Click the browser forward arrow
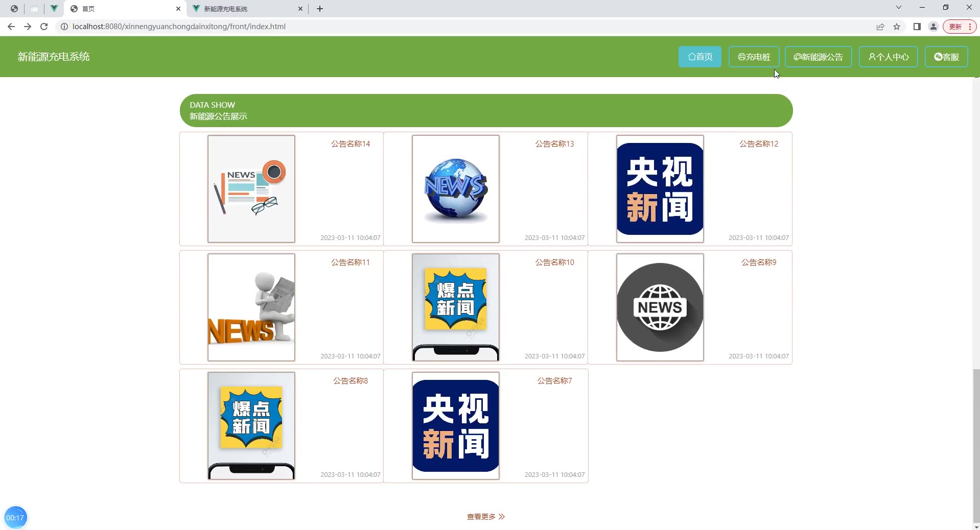This screenshot has height=530, width=980. tap(28, 27)
